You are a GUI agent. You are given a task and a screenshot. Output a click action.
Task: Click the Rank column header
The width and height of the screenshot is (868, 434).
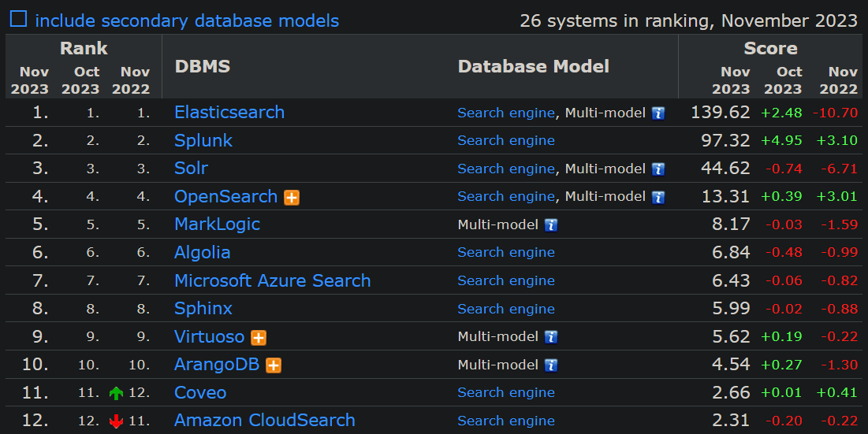pos(84,48)
